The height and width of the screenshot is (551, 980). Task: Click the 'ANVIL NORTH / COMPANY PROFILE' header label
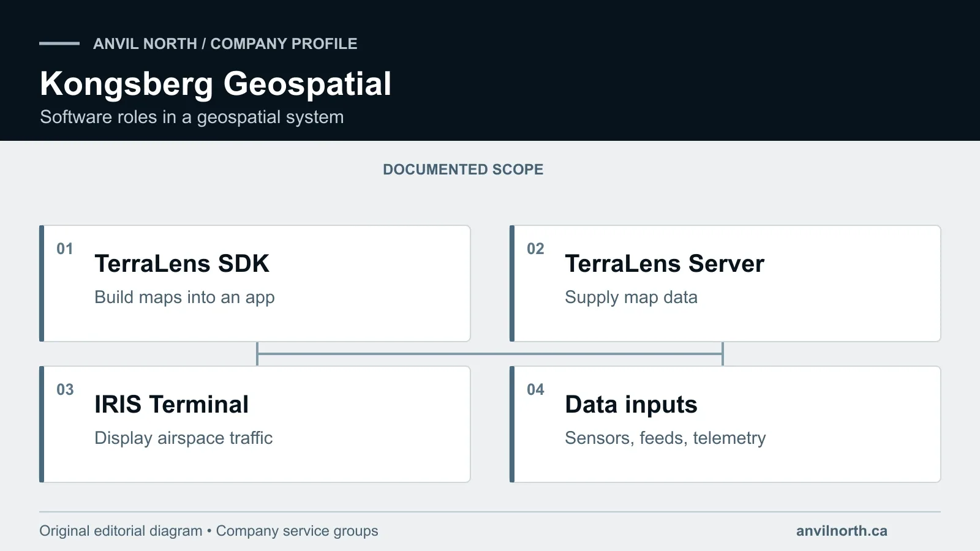pos(225,43)
